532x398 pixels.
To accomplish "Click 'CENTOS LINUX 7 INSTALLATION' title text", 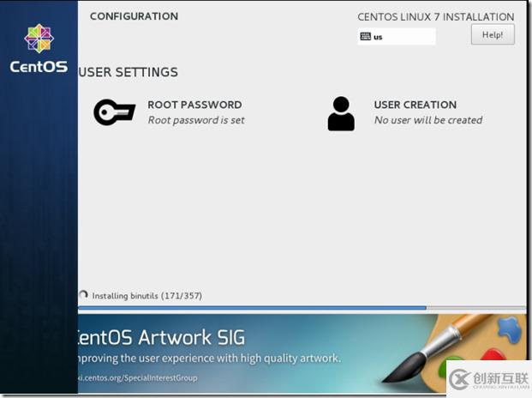I will tap(436, 16).
